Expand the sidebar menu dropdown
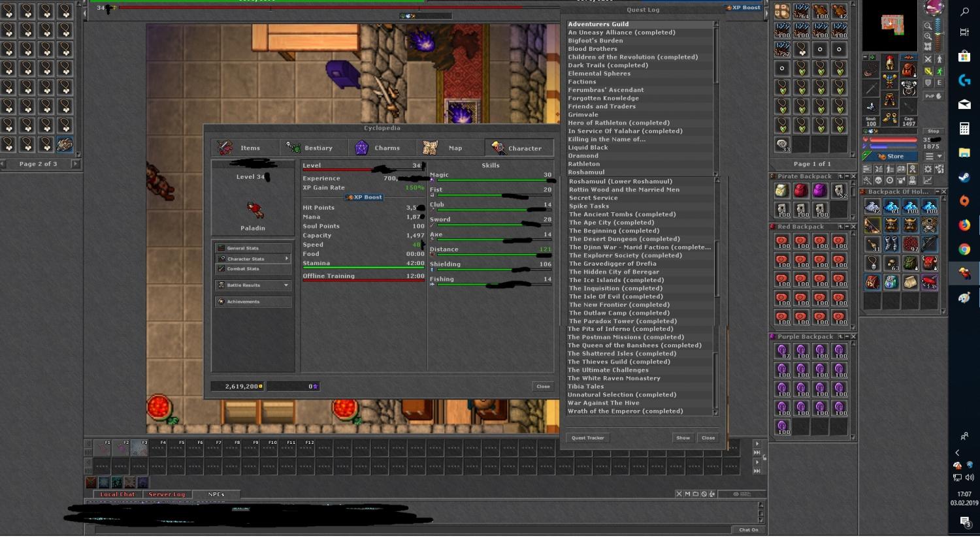This screenshot has width=980, height=538. click(x=934, y=157)
